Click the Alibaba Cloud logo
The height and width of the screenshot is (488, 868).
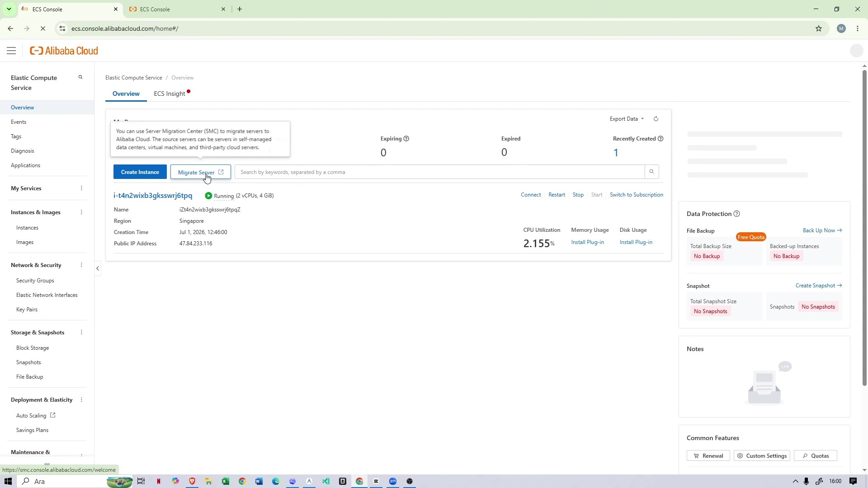click(x=64, y=51)
